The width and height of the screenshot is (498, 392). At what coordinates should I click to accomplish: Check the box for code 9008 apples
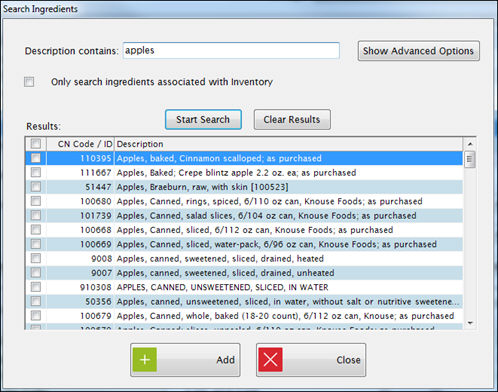pyautogui.click(x=36, y=258)
